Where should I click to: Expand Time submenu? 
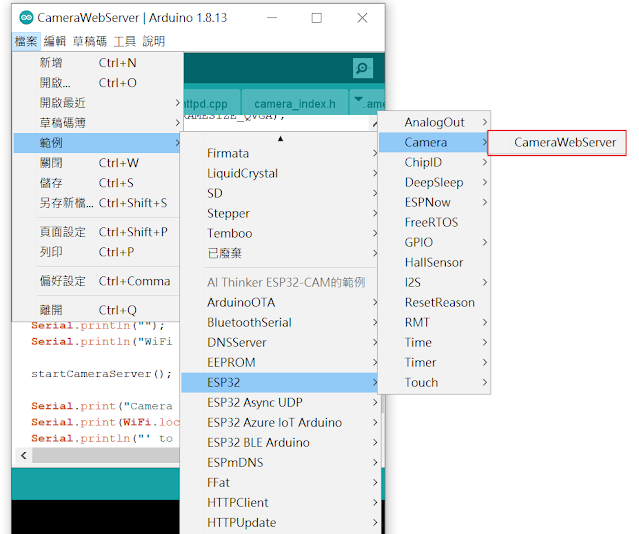434,342
